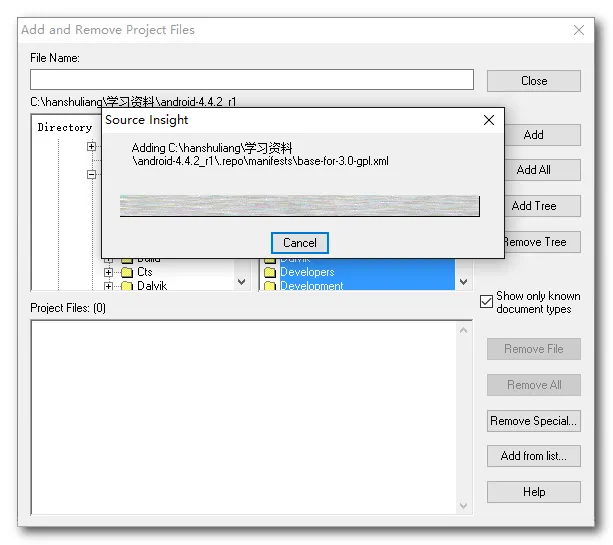Click the Dalvik folder icon in tree
The height and width of the screenshot is (545, 613).
127,286
